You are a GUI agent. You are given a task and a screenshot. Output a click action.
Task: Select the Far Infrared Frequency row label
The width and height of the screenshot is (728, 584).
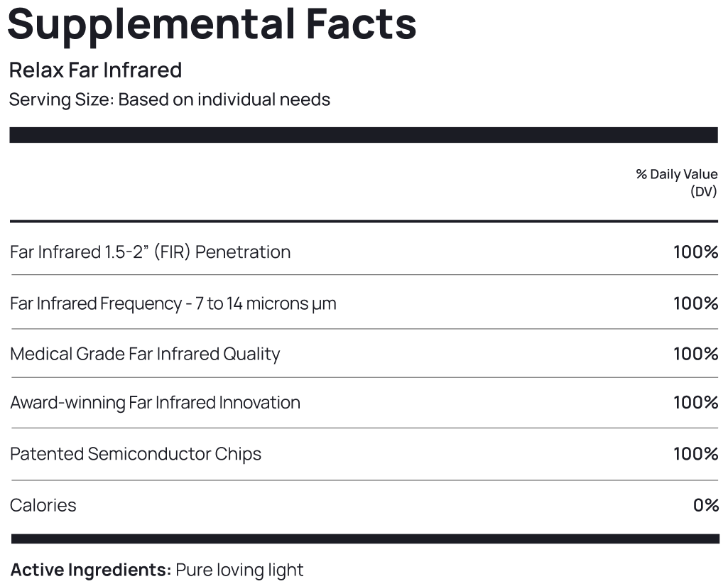point(173,303)
